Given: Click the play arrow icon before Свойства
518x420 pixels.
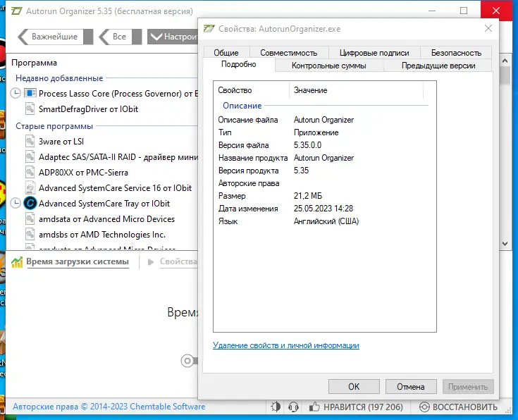Looking at the screenshot, I should pyautogui.click(x=151, y=262).
